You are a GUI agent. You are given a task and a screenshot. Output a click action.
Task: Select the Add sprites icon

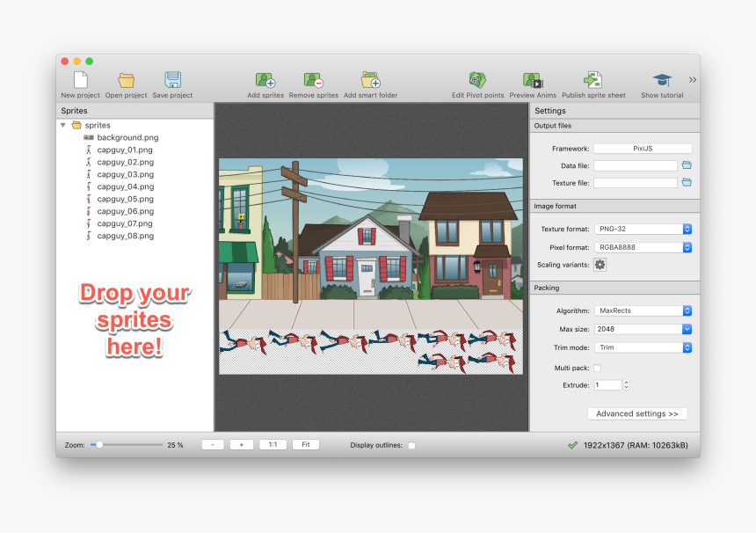click(x=265, y=79)
